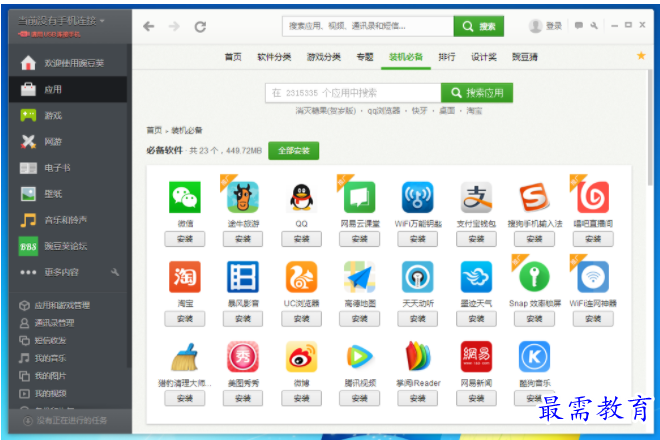660x440 pixels.
Task: Click the qq浏览器 suggested search link
Action: (x=383, y=111)
